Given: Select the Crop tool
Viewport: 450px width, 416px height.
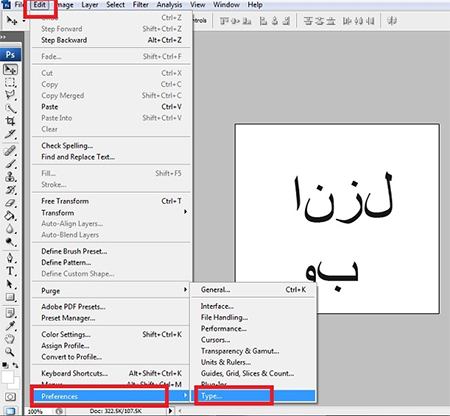Looking at the screenshot, I should [x=10, y=121].
